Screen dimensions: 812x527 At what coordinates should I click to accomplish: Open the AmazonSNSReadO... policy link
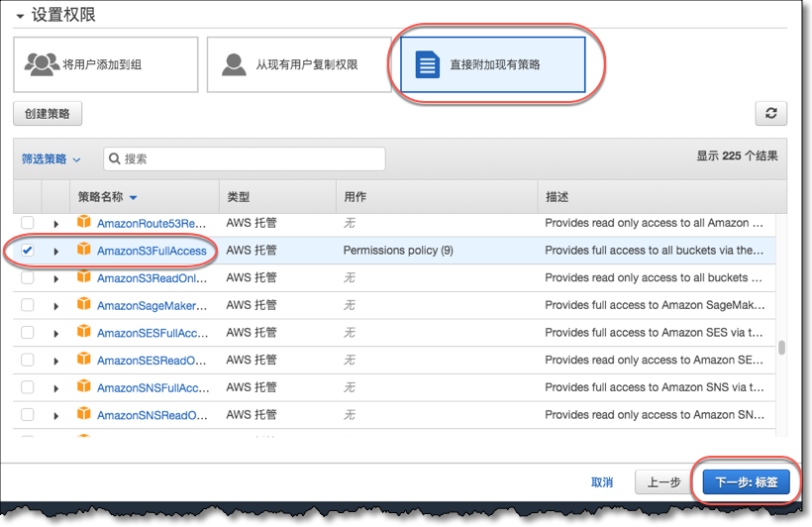pyautogui.click(x=152, y=416)
